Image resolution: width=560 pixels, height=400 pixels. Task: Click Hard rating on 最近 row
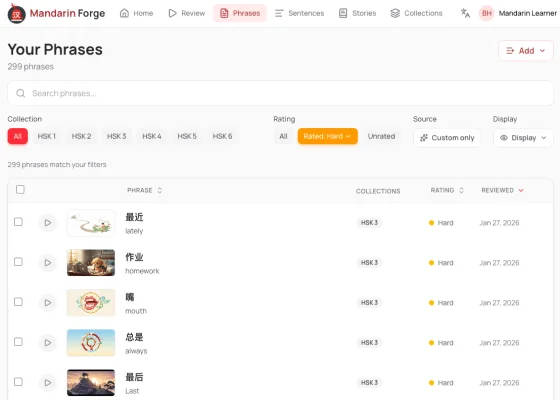(x=441, y=223)
